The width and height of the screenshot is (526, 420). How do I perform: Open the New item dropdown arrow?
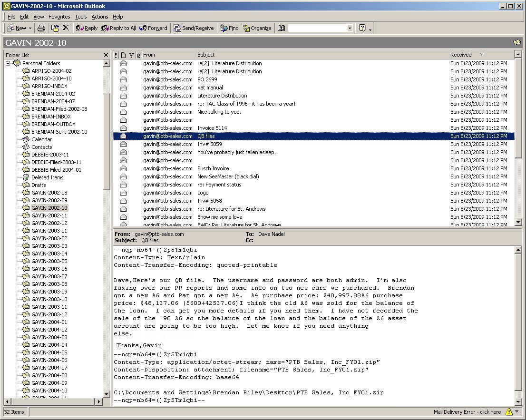click(x=30, y=28)
